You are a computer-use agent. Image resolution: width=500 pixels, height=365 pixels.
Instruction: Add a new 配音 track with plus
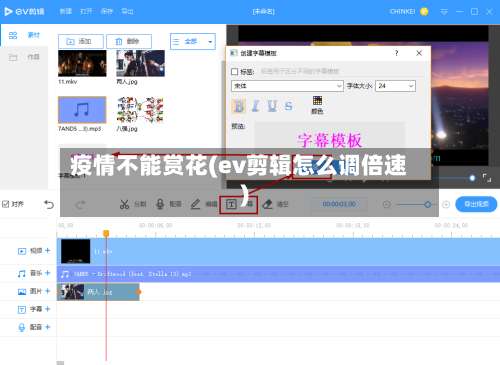[x=47, y=327]
